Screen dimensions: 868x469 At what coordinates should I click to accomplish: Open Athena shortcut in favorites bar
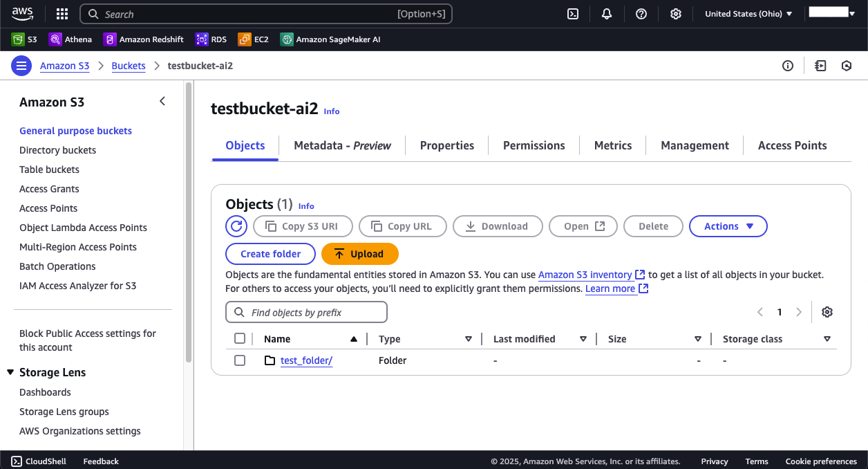click(70, 39)
